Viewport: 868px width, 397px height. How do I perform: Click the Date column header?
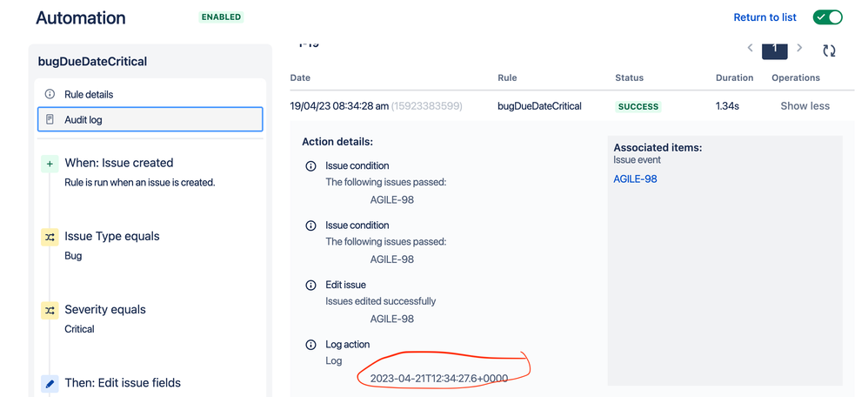(300, 77)
